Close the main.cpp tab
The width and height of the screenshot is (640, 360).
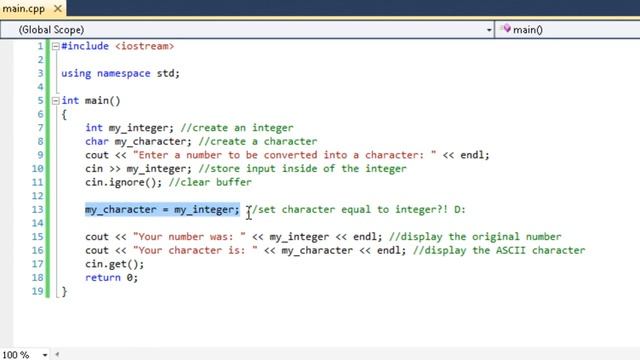click(58, 8)
